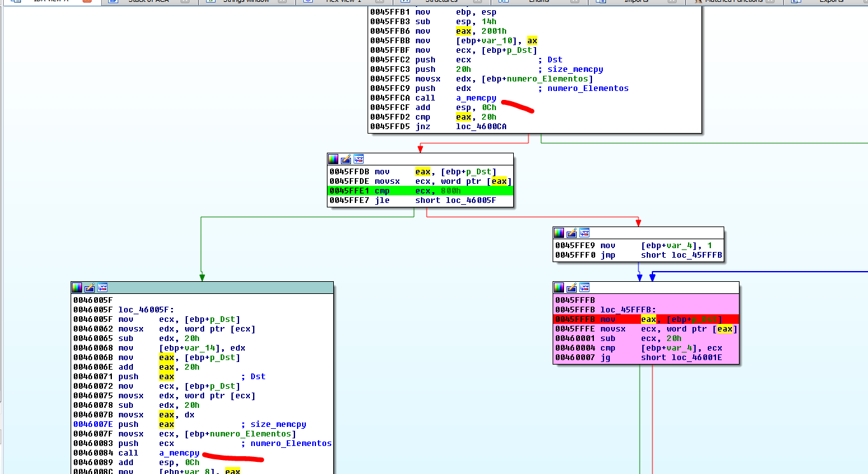
Task: Open the color picker on pink loc_45FFFB node
Action: 560,288
